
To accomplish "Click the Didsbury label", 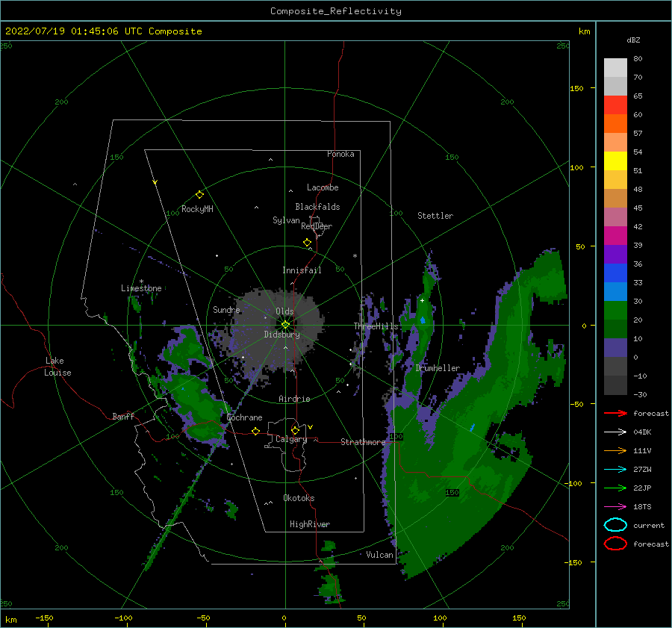I will (282, 335).
